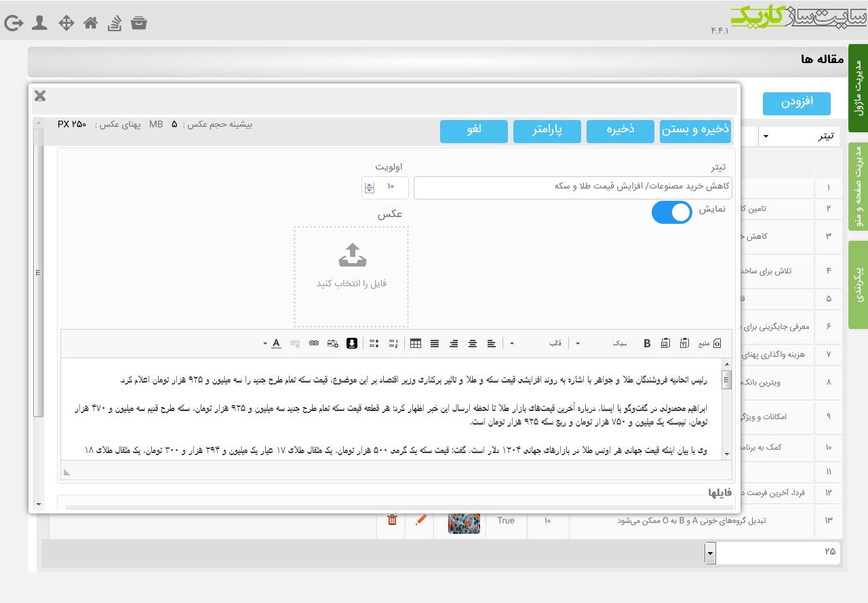The image size is (868, 603).
Task: Insert a table in the editor
Action: [x=416, y=343]
